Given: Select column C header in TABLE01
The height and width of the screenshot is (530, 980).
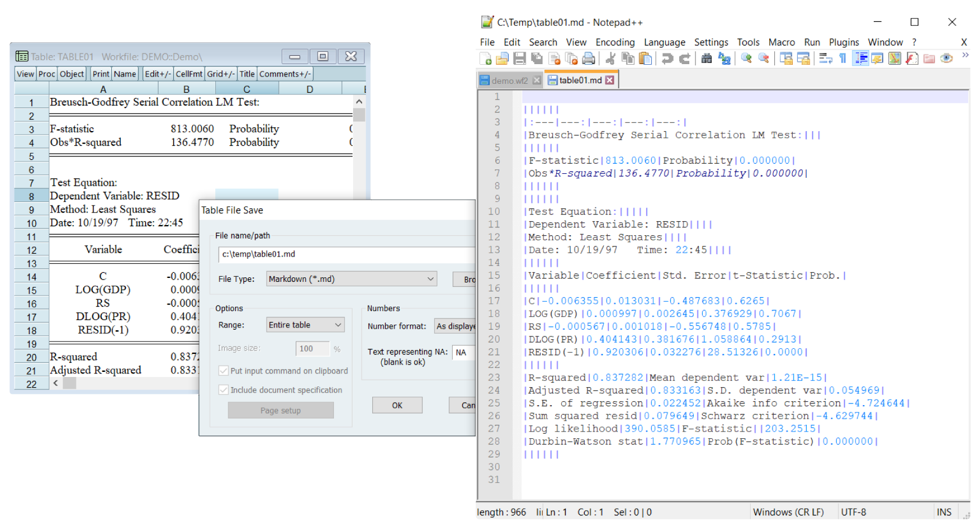Looking at the screenshot, I should [x=247, y=89].
